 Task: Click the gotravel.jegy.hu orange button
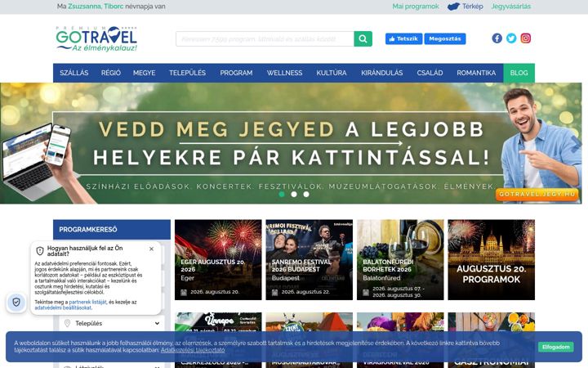click(x=537, y=194)
